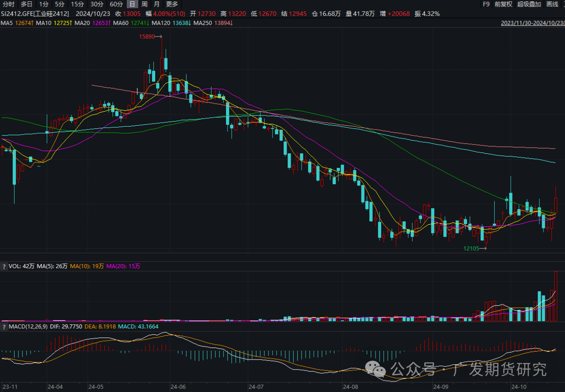Image resolution: width=565 pixels, height=392 pixels.
Task: Select the 周 weekly K-line tab
Action: click(144, 4)
